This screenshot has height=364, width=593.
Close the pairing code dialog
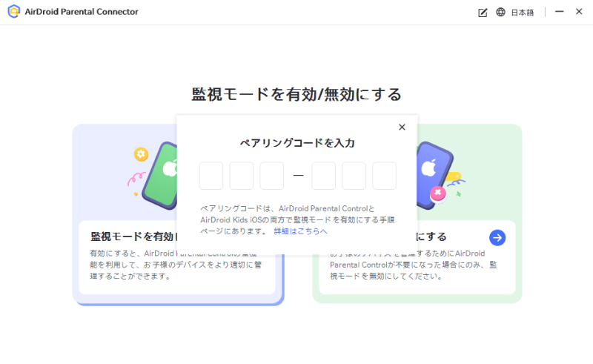point(402,127)
